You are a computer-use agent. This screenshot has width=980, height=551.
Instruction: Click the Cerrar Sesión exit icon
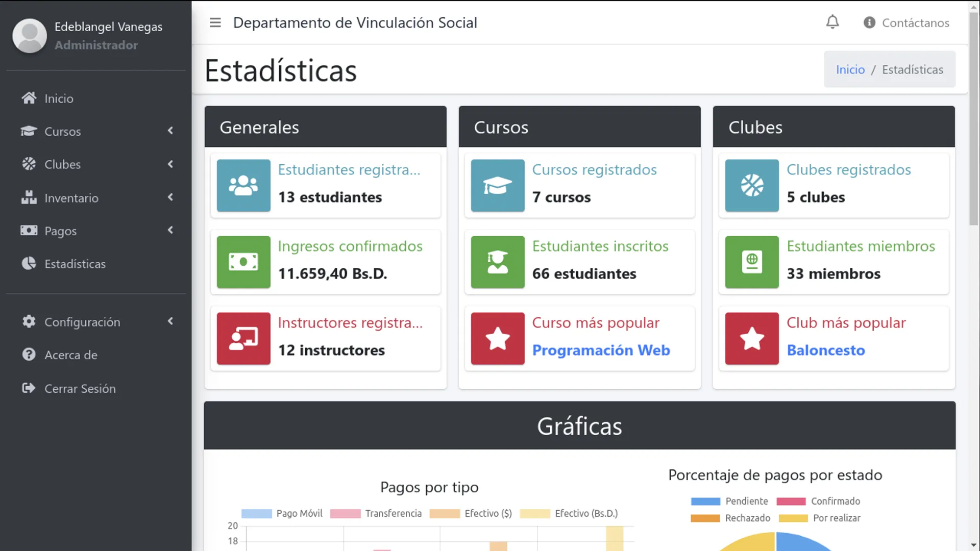click(x=29, y=388)
